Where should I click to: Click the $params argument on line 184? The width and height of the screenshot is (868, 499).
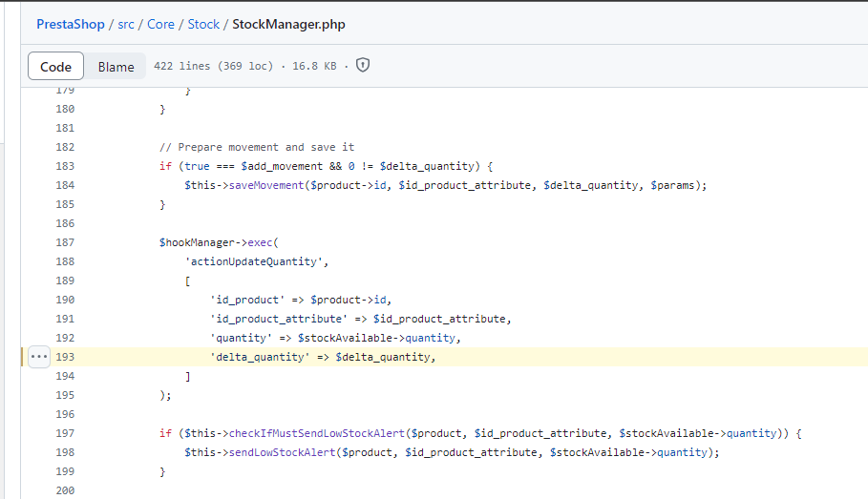click(672, 185)
